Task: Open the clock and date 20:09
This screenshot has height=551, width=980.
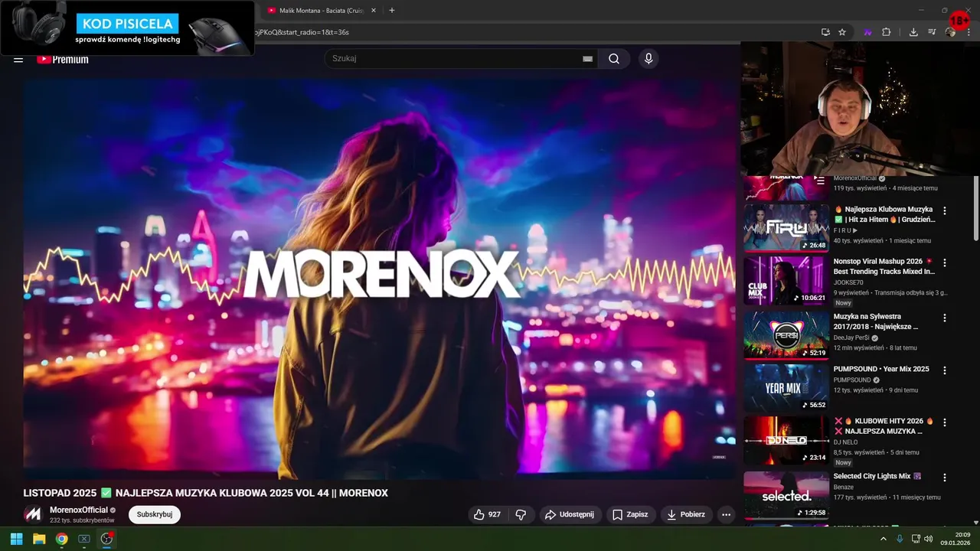Action: pos(955,539)
